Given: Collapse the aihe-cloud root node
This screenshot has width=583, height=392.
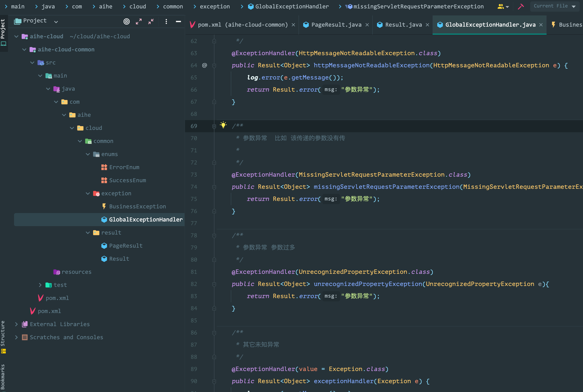Looking at the screenshot, I should point(17,36).
